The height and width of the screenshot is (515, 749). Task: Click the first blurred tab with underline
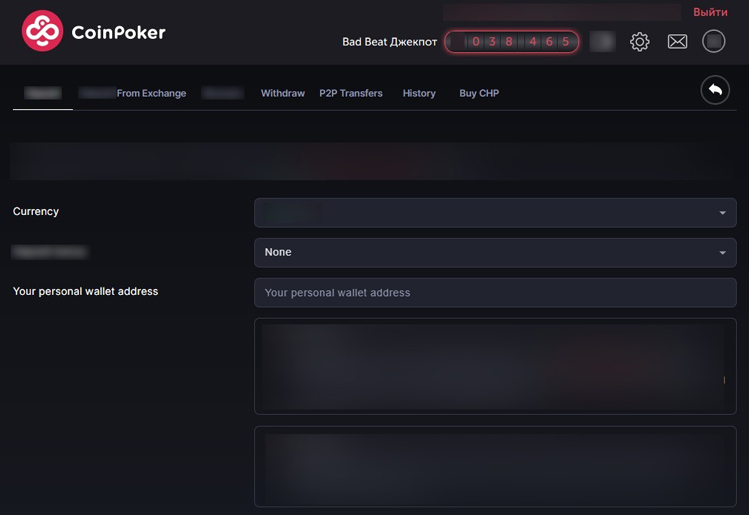(x=42, y=93)
